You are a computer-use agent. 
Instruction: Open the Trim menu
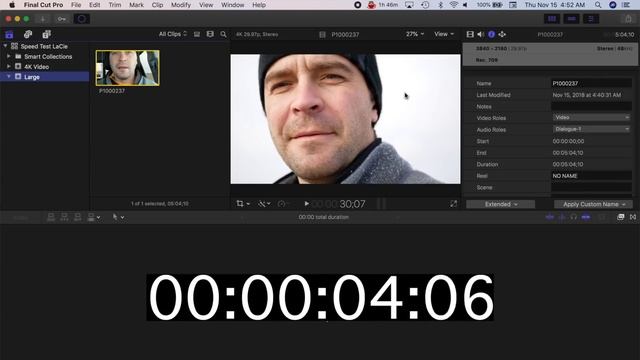115,5
